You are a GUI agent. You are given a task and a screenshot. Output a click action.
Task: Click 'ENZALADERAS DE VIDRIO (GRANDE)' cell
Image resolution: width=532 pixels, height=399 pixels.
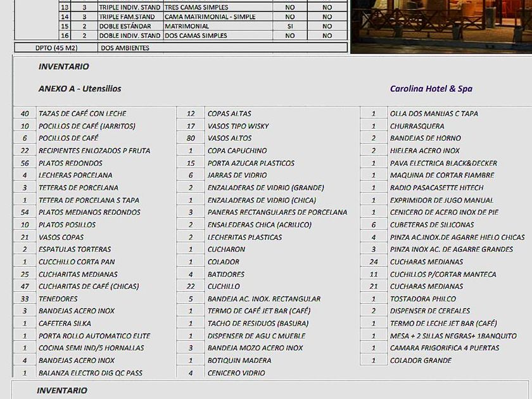pyautogui.click(x=265, y=187)
